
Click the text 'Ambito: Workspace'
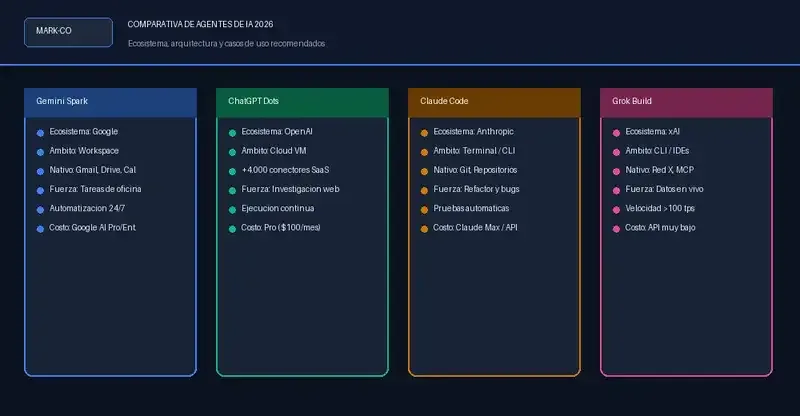pyautogui.click(x=84, y=151)
